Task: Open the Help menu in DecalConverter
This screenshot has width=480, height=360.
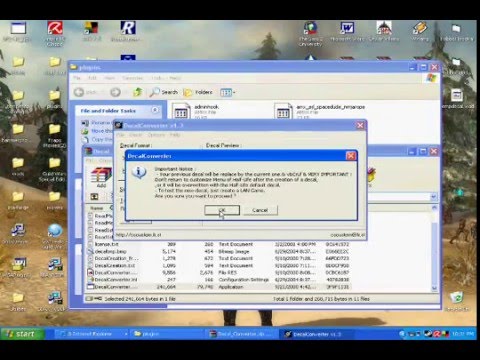Action: coord(175,135)
